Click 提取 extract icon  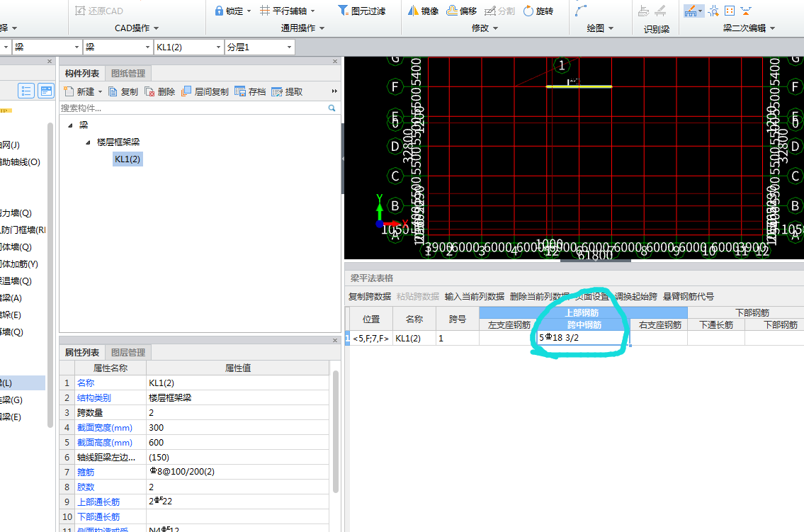(277, 92)
